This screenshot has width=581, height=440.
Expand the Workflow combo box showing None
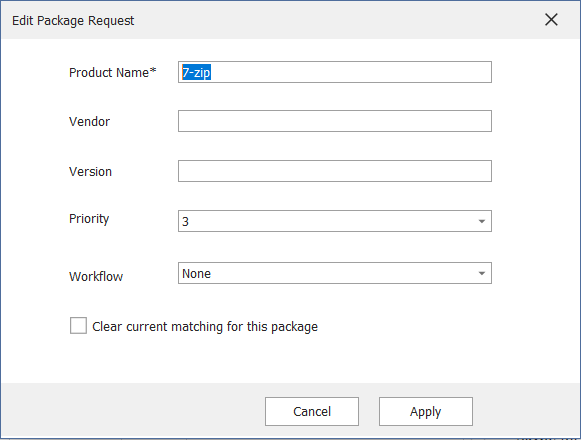(x=335, y=273)
